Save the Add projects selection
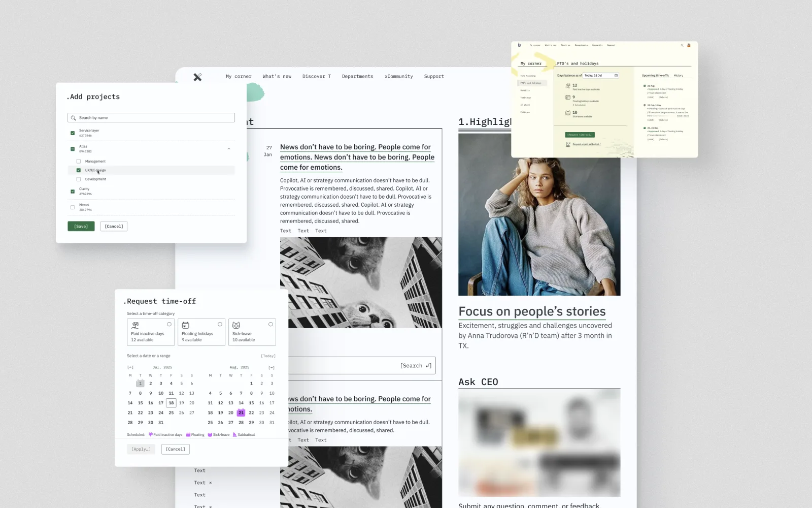This screenshot has width=812, height=508. (81, 227)
